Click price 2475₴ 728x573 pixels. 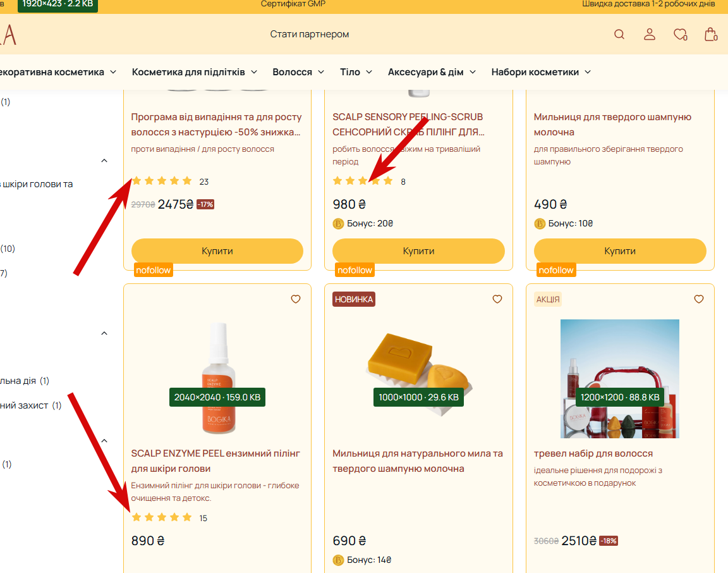(176, 204)
